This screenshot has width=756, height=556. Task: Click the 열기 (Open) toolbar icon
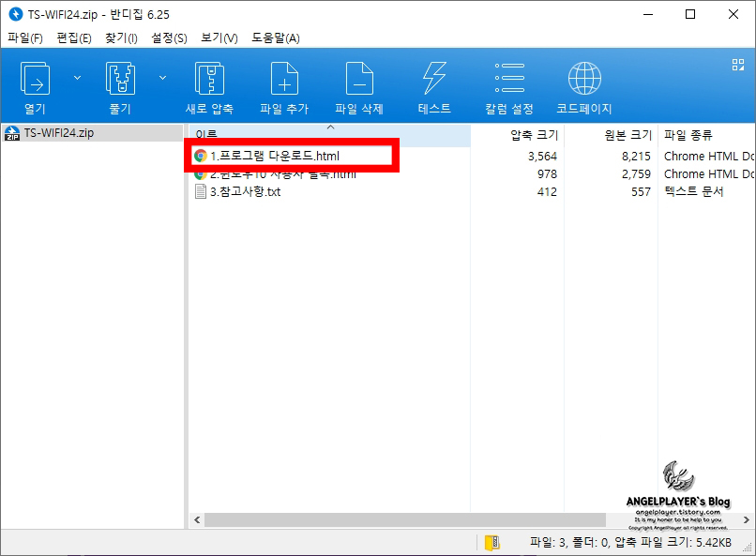(x=35, y=79)
